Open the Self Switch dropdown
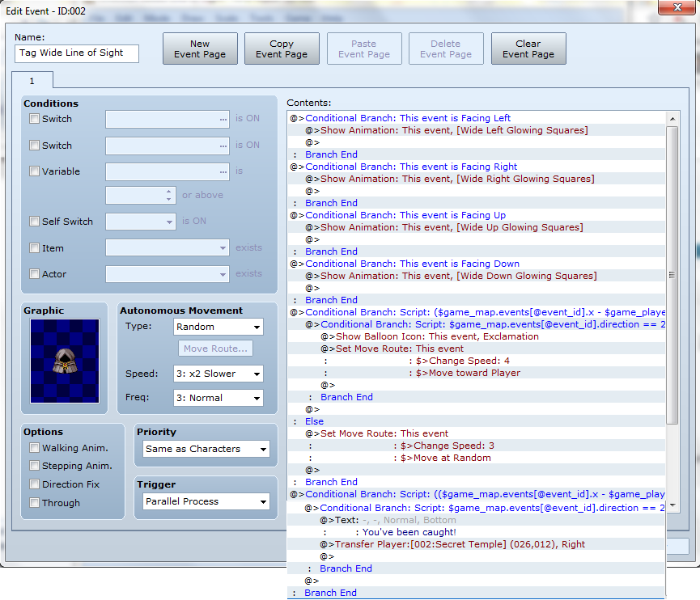The image size is (700, 600). click(141, 222)
